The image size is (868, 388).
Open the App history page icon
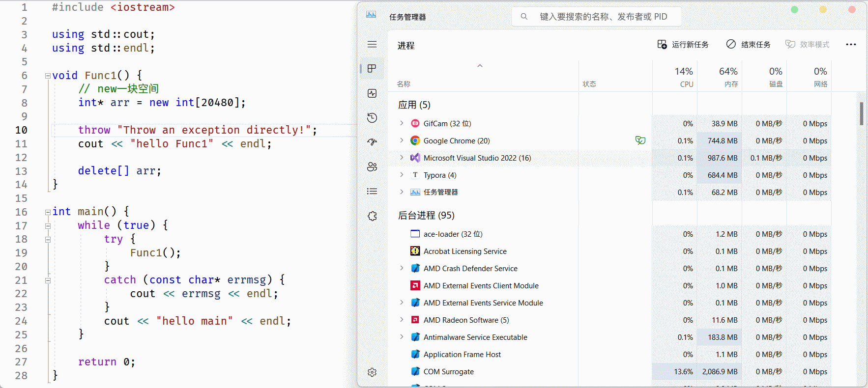(x=372, y=118)
